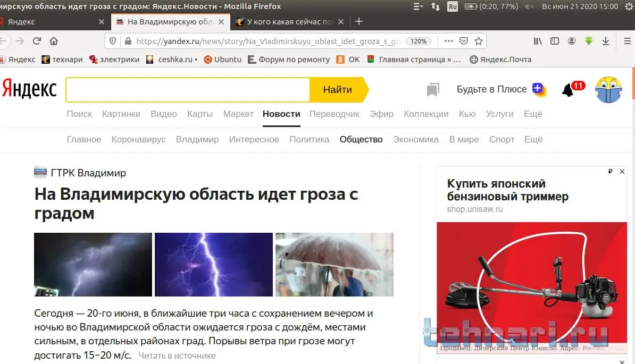The image size is (635, 364).
Task: Open network connection indicator
Action: pos(436,6)
